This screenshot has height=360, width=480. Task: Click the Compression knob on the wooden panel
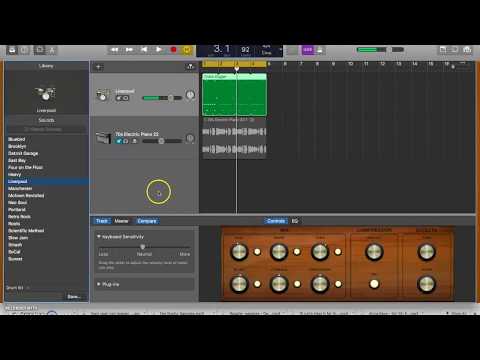pos(374,252)
